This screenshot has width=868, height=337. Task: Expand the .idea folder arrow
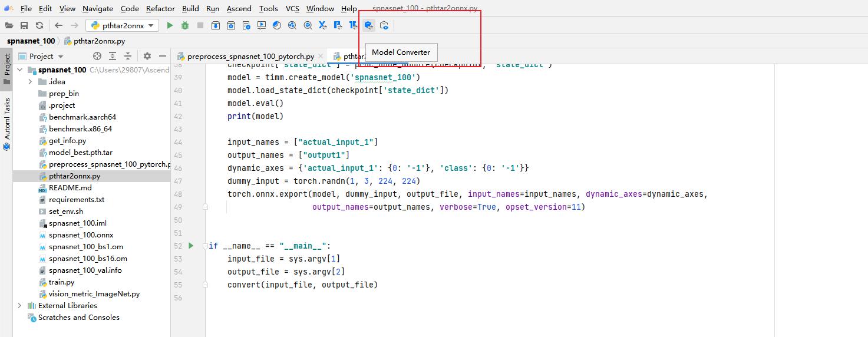[30, 81]
